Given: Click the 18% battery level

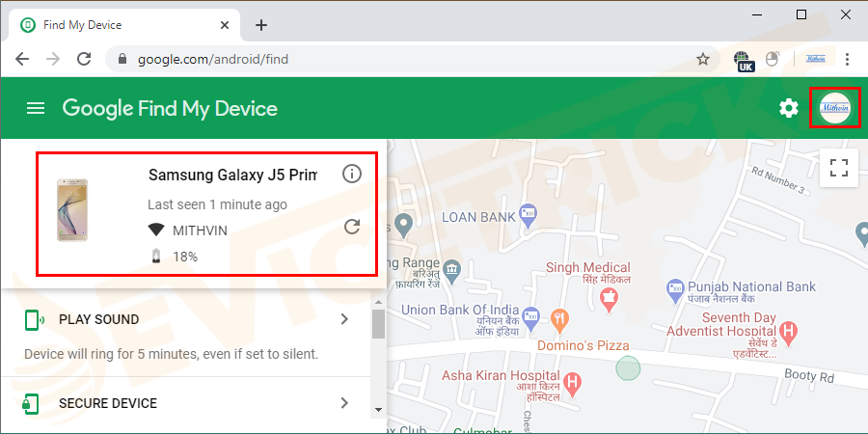Looking at the screenshot, I should pos(185,257).
